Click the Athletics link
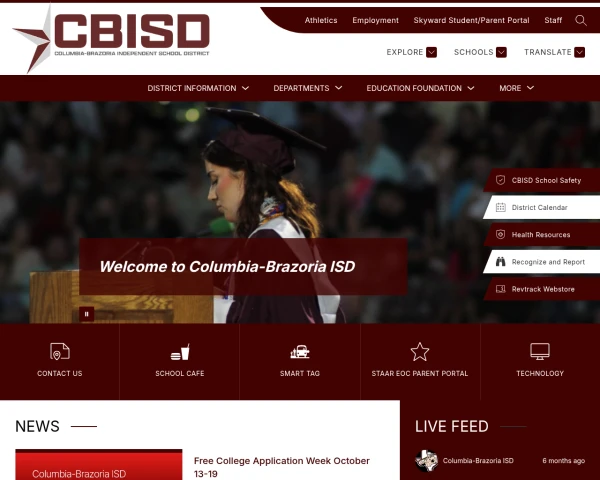The width and height of the screenshot is (600, 480). (x=321, y=20)
